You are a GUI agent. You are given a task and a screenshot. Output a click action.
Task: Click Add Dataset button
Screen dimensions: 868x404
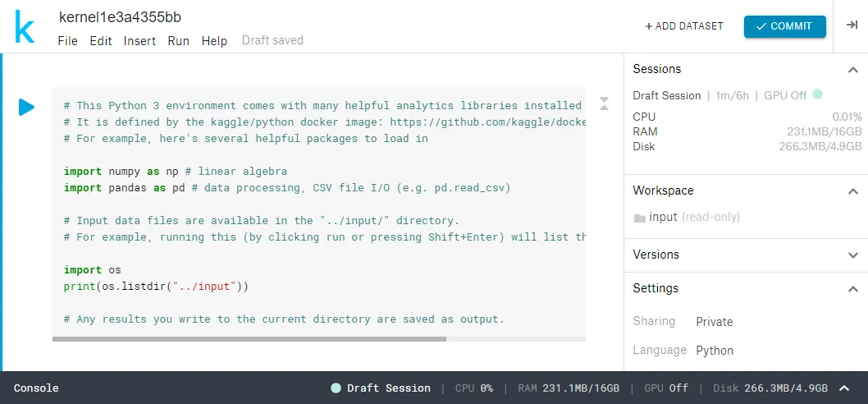tap(684, 26)
